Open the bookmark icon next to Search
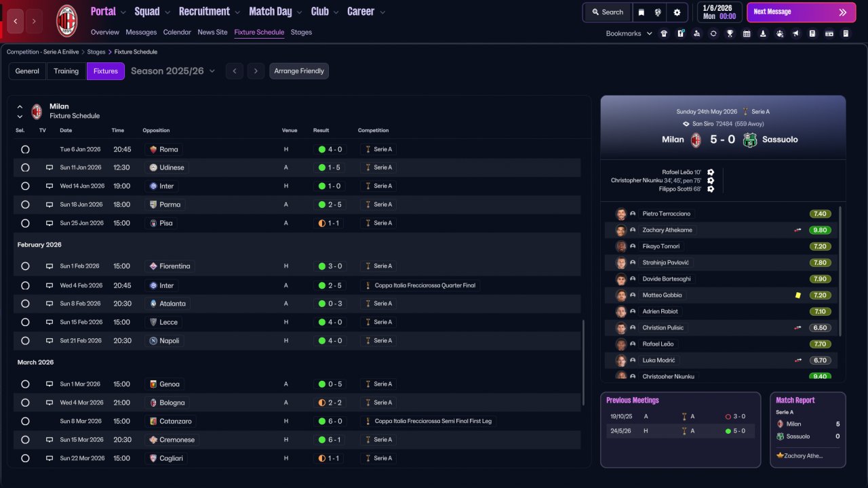This screenshot has height=488, width=868. click(641, 12)
